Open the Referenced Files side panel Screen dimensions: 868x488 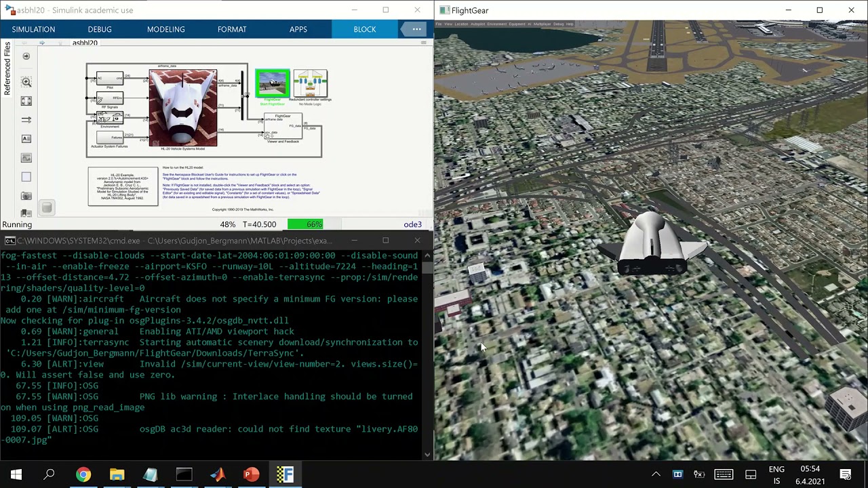[7, 68]
